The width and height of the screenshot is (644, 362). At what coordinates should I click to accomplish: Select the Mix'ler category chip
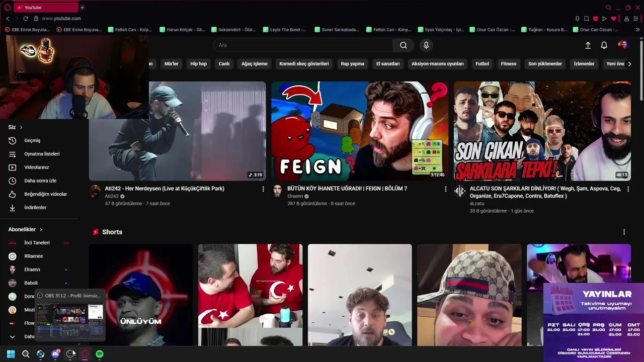point(172,64)
